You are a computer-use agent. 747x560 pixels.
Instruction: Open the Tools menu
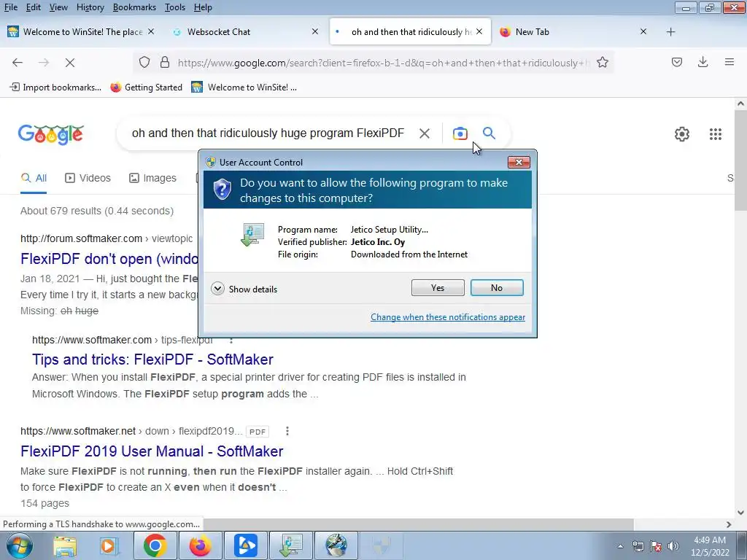point(175,7)
